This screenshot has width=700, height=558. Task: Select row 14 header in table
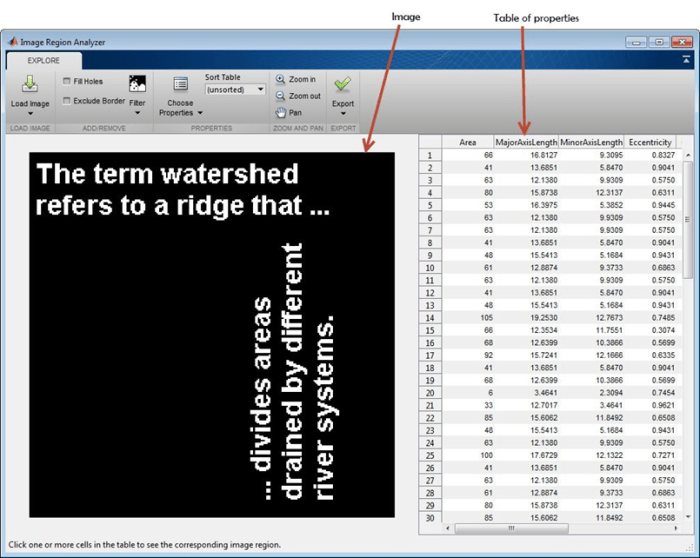430,318
